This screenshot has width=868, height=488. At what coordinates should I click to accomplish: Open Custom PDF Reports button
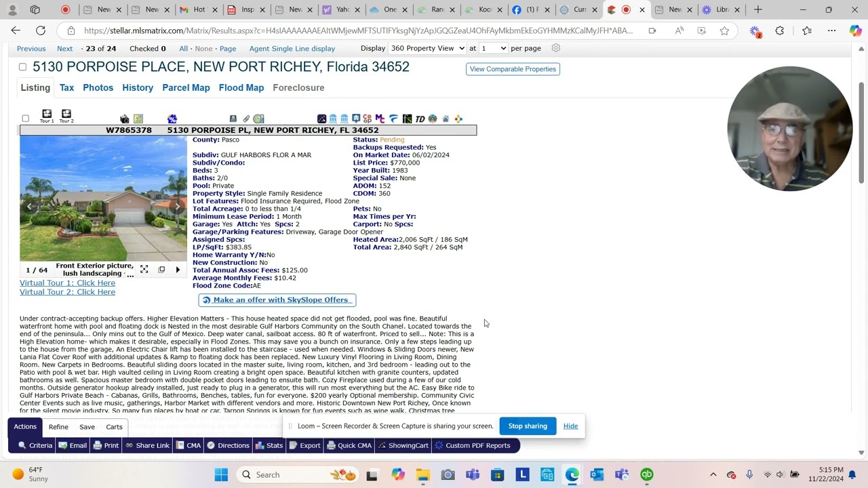pyautogui.click(x=473, y=445)
